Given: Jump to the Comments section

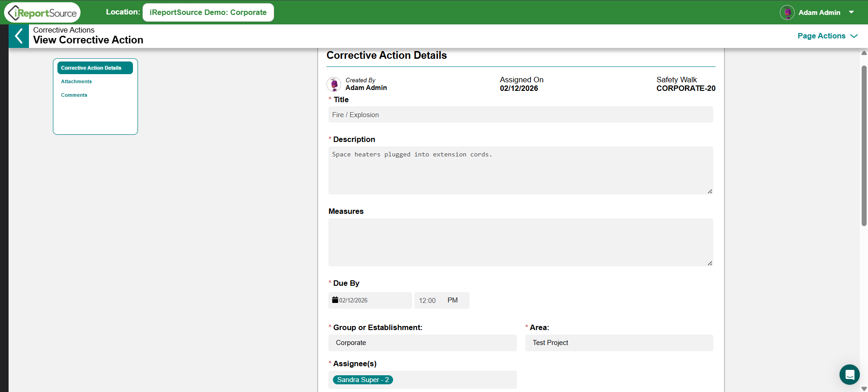Looking at the screenshot, I should [74, 95].
